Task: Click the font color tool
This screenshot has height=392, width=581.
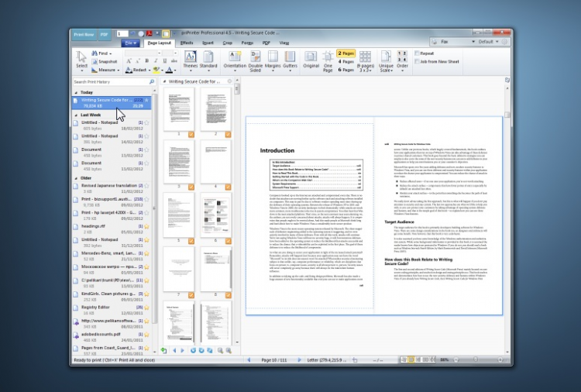Action: click(x=169, y=70)
